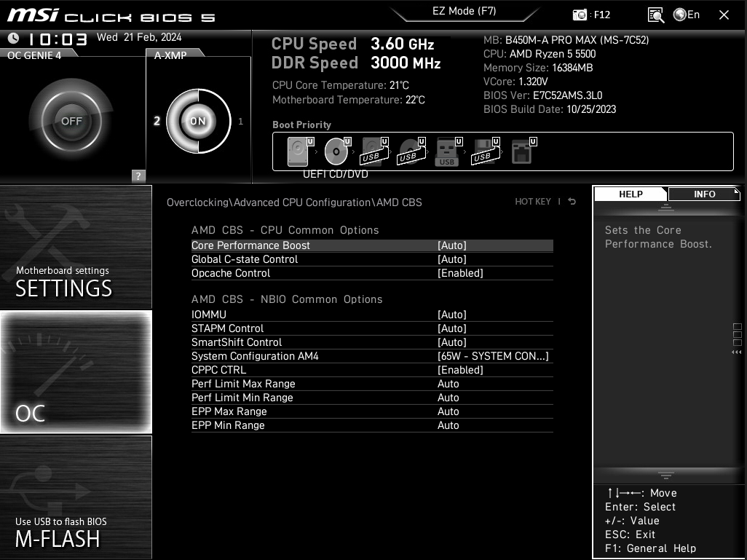Edit the Perf Limit Max Range value
The image size is (747, 560).
(448, 384)
